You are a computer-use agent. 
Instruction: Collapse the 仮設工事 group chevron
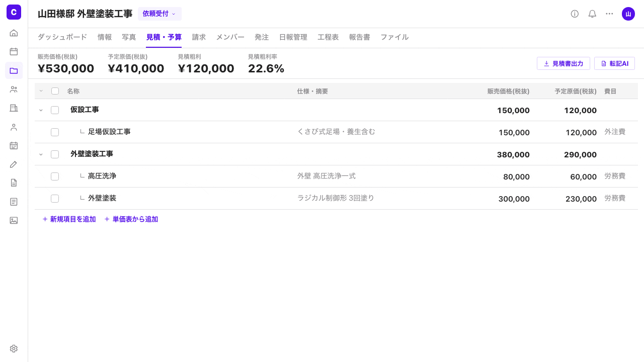[41, 110]
